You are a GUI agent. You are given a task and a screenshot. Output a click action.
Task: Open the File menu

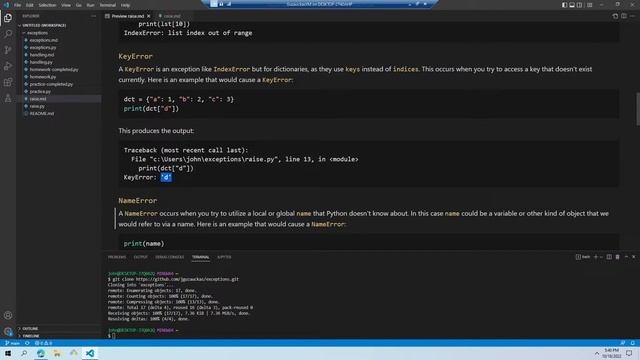click(x=18, y=5)
